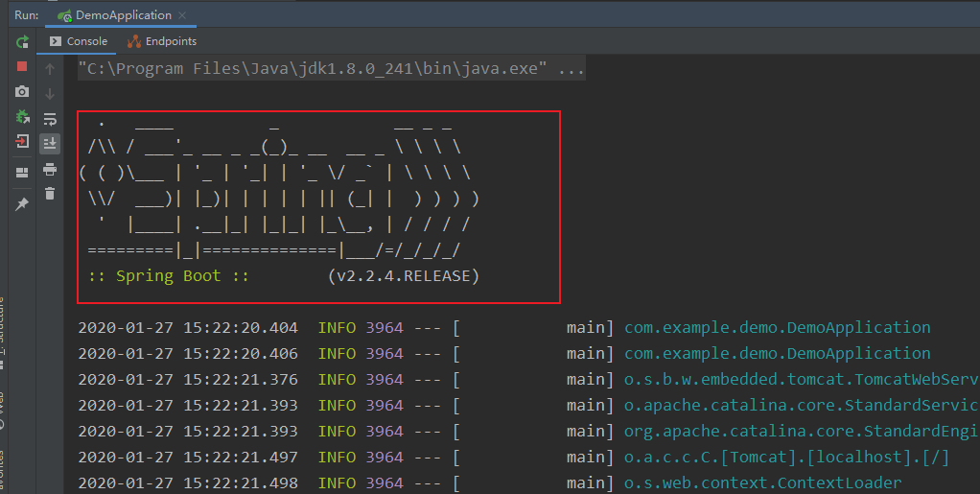Switch to the Endpoints tab
The height and width of the screenshot is (494, 980).
click(162, 41)
